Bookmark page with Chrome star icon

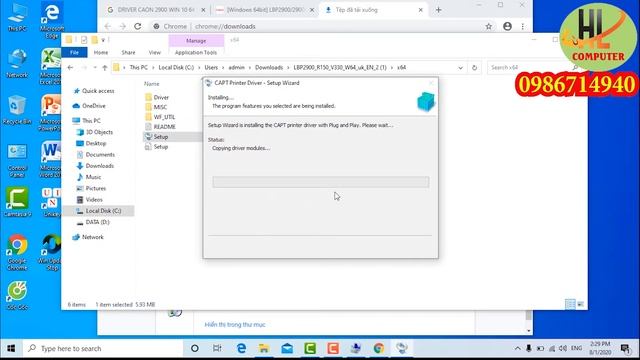489,27
